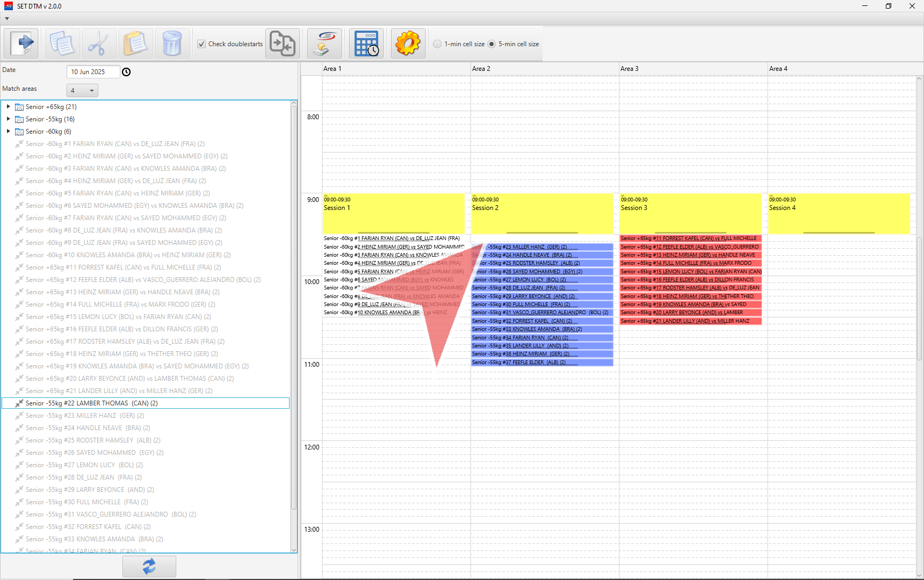Expand the Senior -55kg (16) tree node
This screenshot has height=580, width=924.
tap(9, 119)
